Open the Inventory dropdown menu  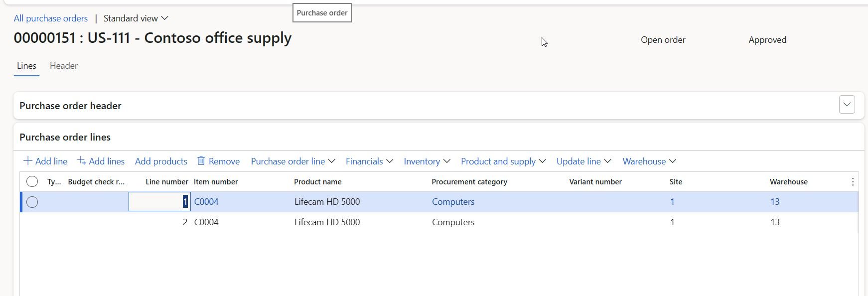(x=427, y=161)
